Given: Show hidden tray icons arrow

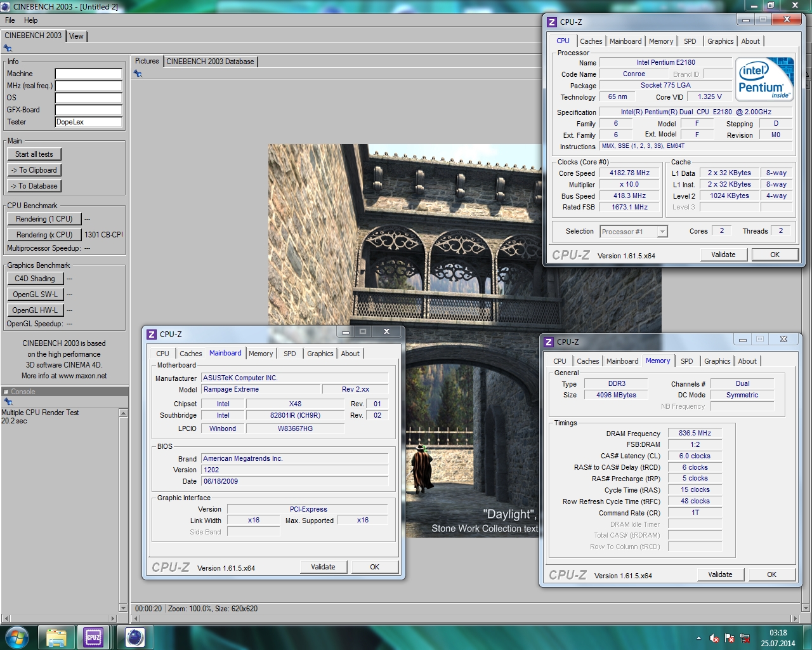Looking at the screenshot, I should click(699, 639).
